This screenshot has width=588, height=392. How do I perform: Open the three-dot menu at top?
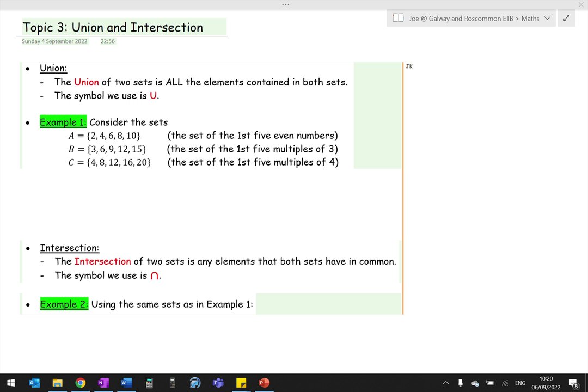pos(286,4)
